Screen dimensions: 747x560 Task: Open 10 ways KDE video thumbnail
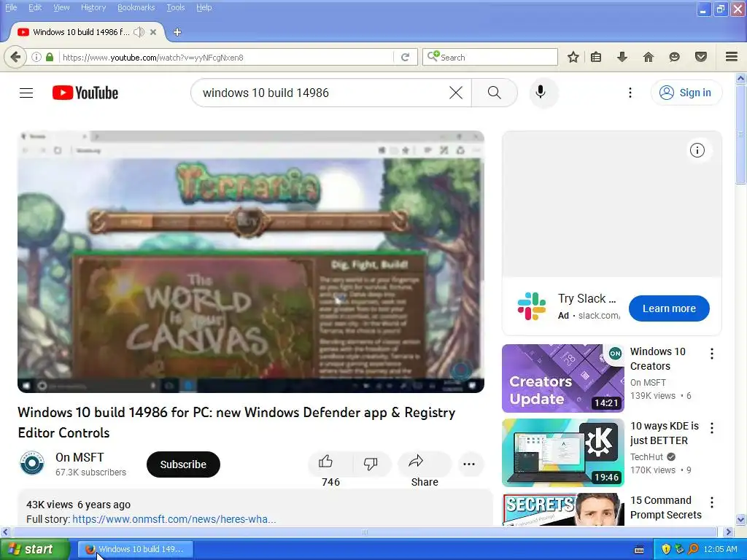pyautogui.click(x=563, y=453)
